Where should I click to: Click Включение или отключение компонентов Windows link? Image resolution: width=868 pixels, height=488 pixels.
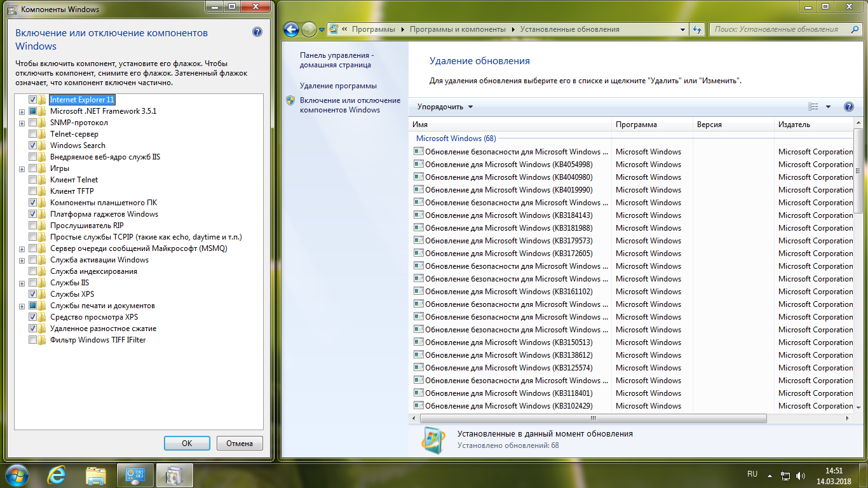pyautogui.click(x=350, y=105)
